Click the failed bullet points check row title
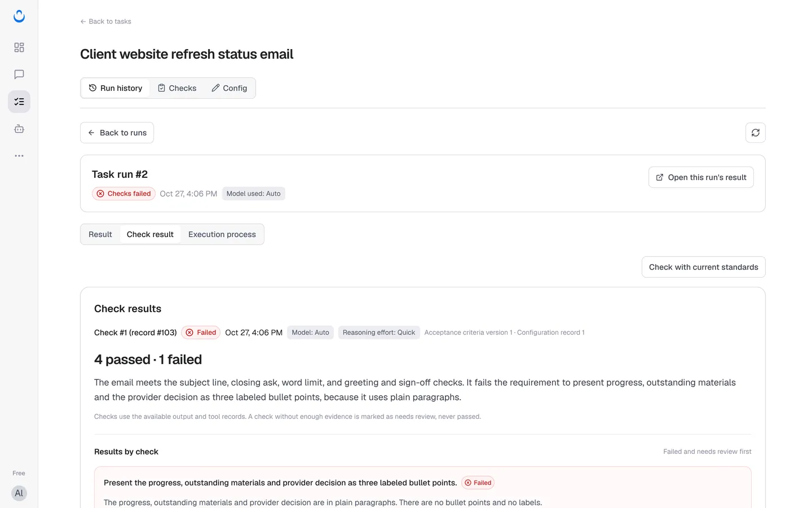 pyautogui.click(x=280, y=483)
